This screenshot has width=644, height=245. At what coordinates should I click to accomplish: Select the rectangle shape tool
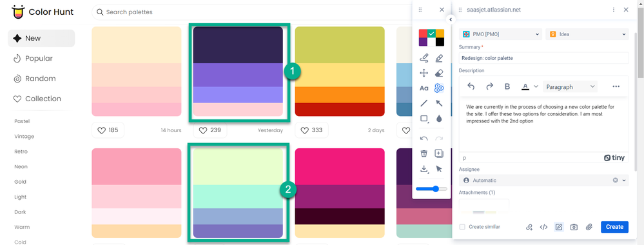click(x=424, y=119)
